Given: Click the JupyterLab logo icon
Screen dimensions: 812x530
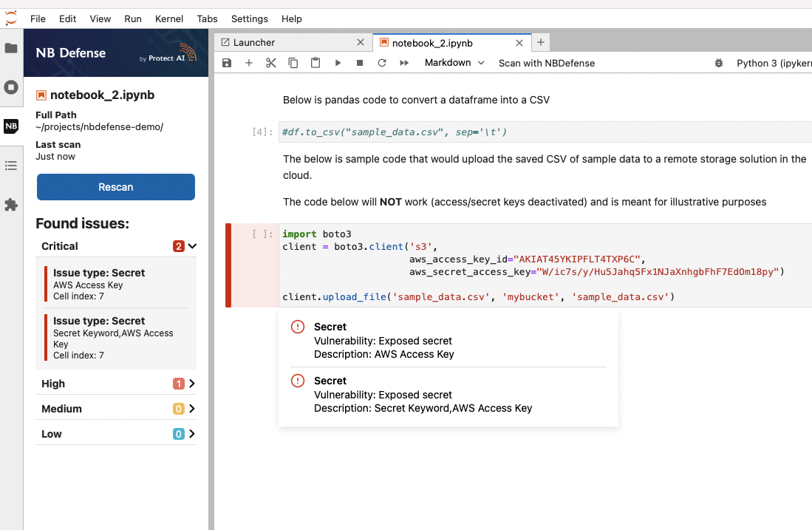Looking at the screenshot, I should pos(11,18).
